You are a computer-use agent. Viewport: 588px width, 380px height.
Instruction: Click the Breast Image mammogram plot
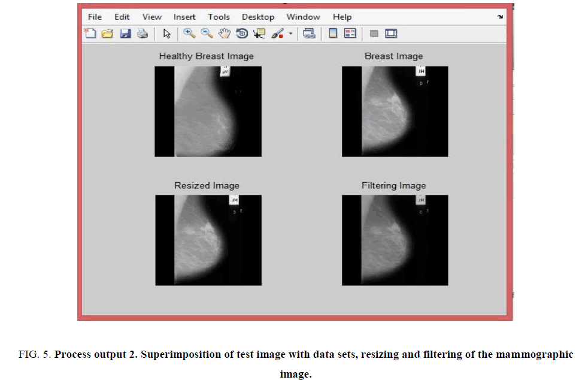click(395, 111)
